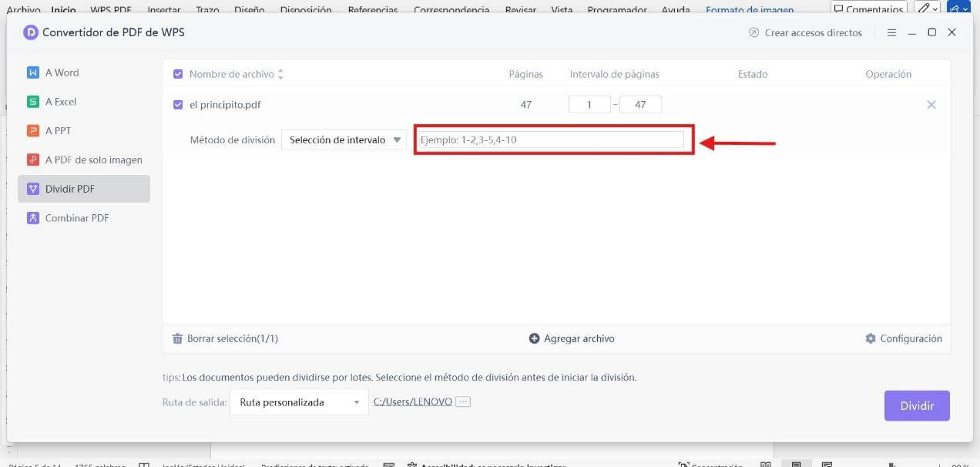Click the Comentarios button in Word
This screenshot has width=980, height=467.
tap(868, 9)
